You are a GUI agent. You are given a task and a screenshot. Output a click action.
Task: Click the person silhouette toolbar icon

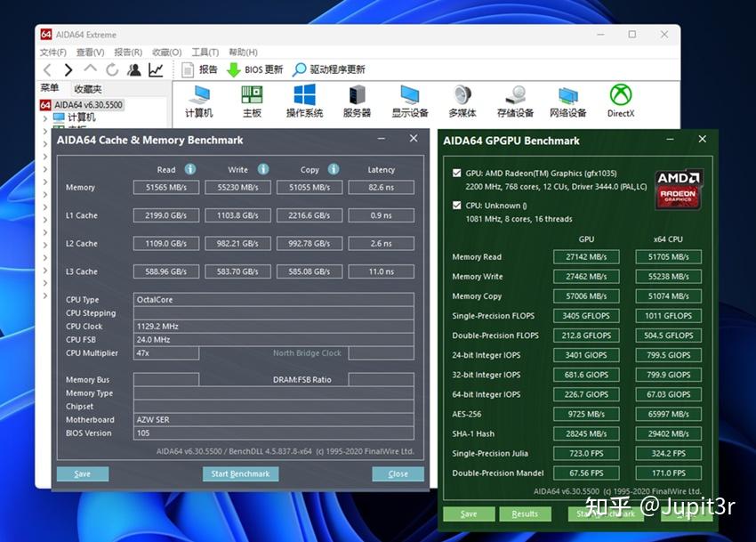[x=134, y=70]
